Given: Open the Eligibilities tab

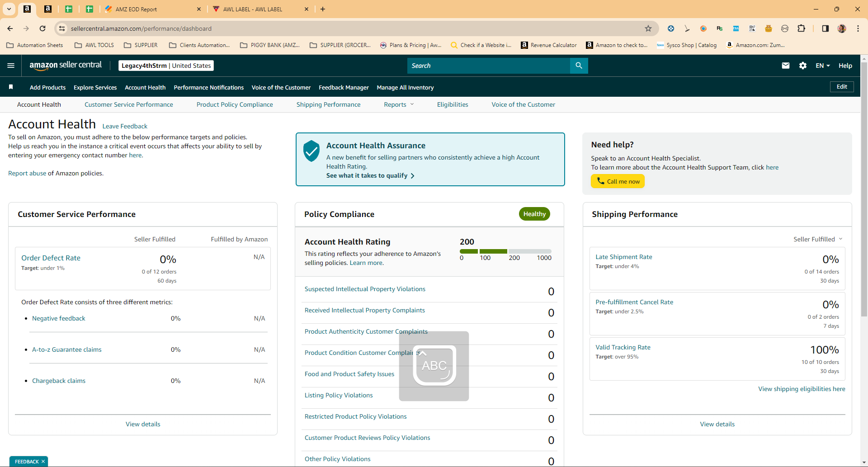Looking at the screenshot, I should click(453, 104).
